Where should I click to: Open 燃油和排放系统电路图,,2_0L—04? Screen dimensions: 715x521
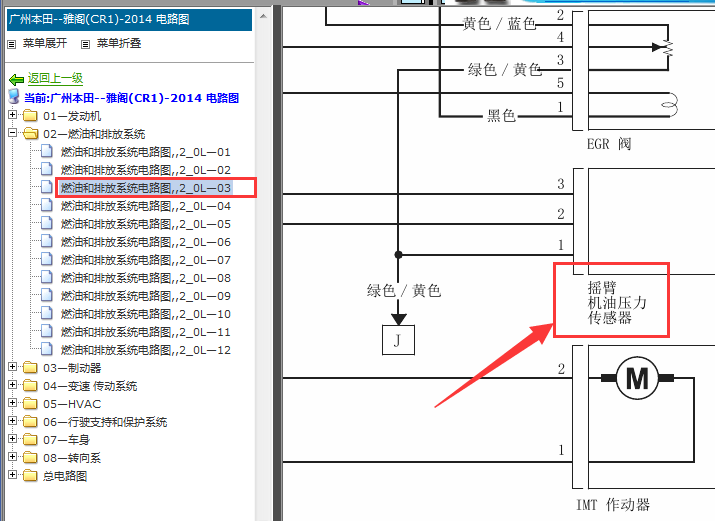click(x=145, y=206)
